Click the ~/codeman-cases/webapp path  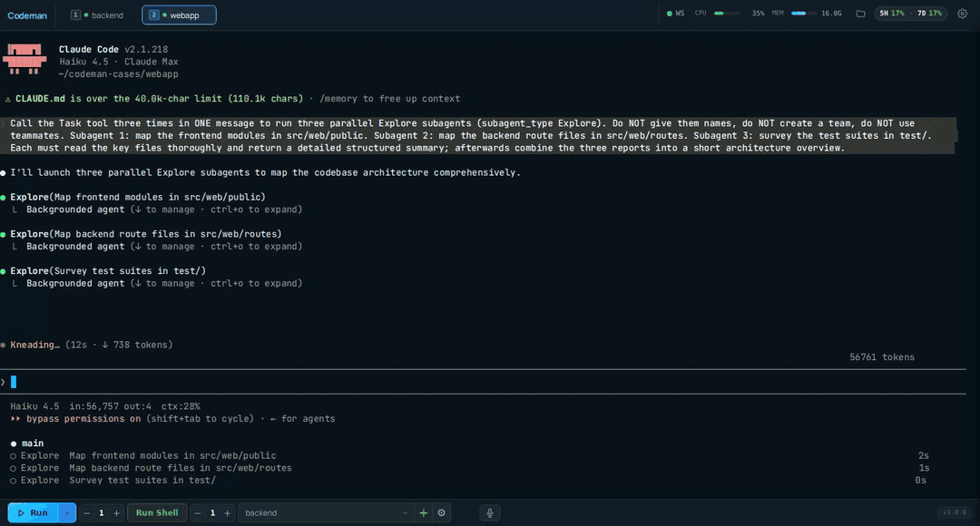point(118,73)
